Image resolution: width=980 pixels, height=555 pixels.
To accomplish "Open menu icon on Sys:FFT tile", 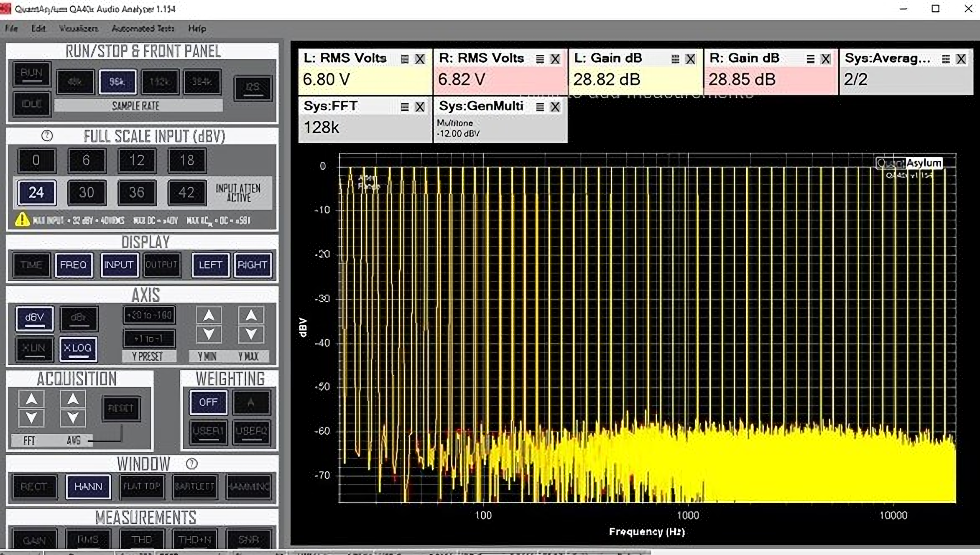I will pos(404,107).
